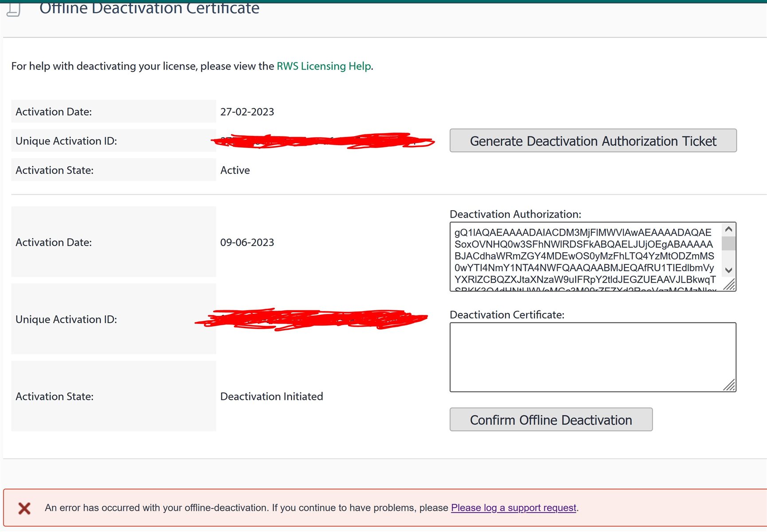Click the certificate icon beside the page title
The image size is (767, 532).
tap(14, 9)
